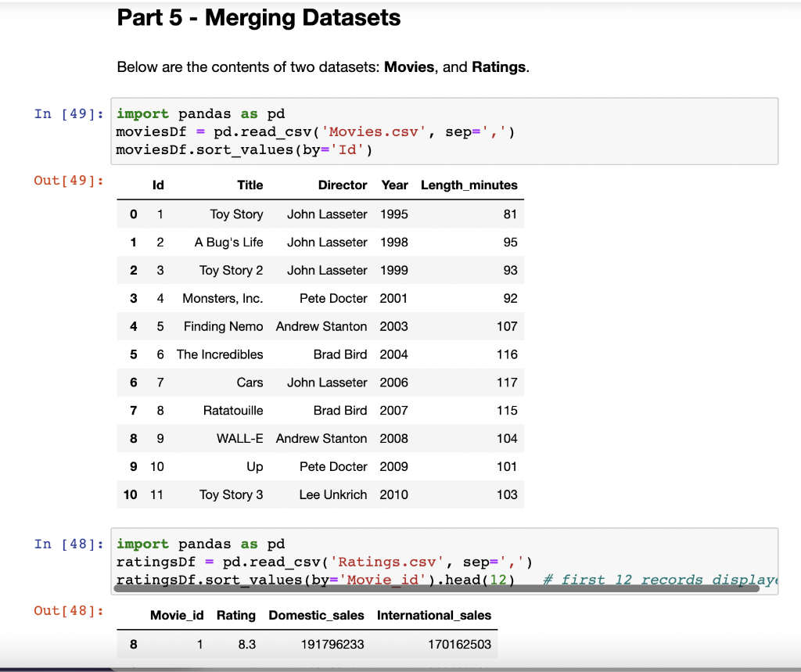The width and height of the screenshot is (801, 672).
Task: Click the 'In [49]:' input prompt
Action: coord(69,113)
